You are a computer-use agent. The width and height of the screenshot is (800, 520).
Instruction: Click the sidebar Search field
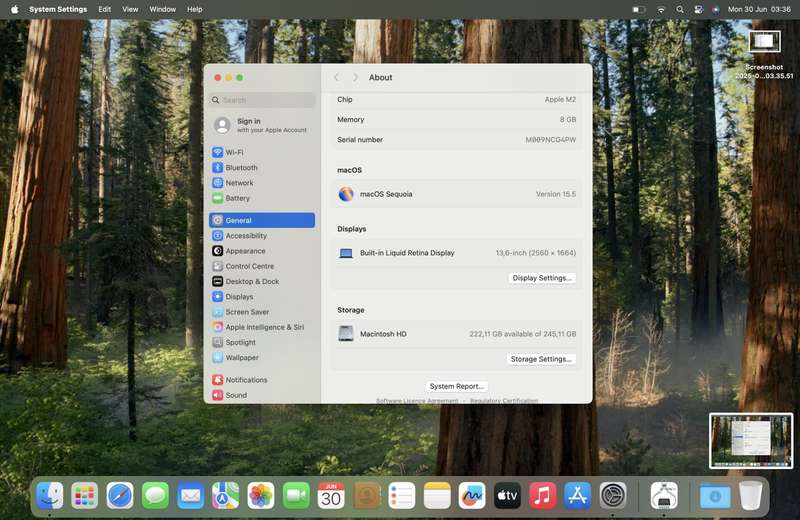262,100
